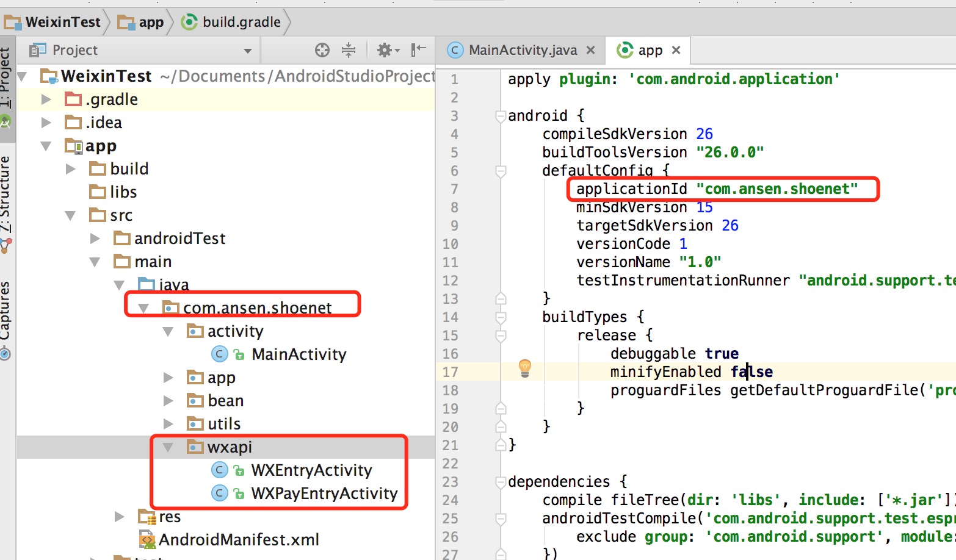Screen dimensions: 956x560
Task: Click the MainActivity class icon in tree
Action: pyautogui.click(x=220, y=354)
